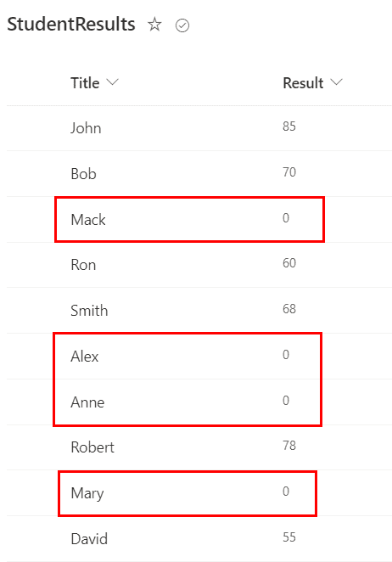The height and width of the screenshot is (562, 392).
Task: Click David's result value 55
Action: 289,537
